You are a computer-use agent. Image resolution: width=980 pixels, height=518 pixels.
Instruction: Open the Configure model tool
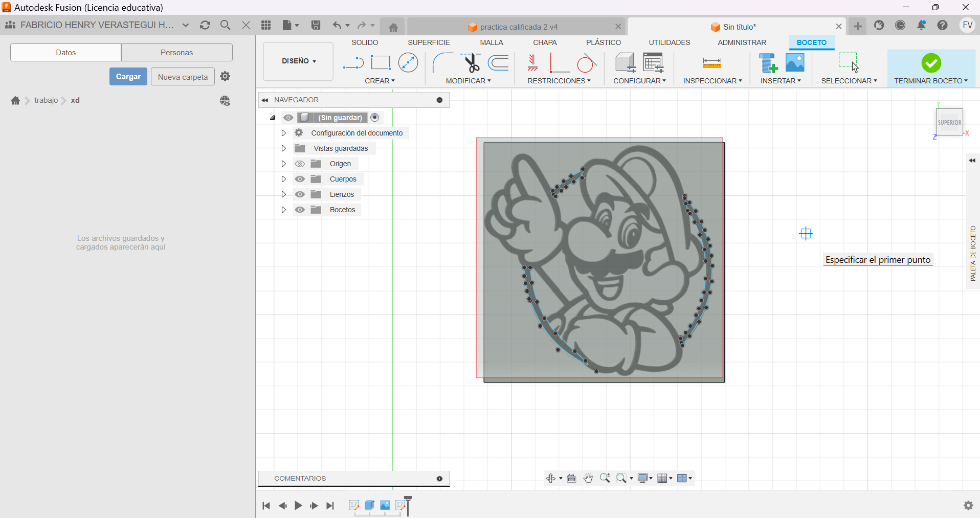pos(625,62)
